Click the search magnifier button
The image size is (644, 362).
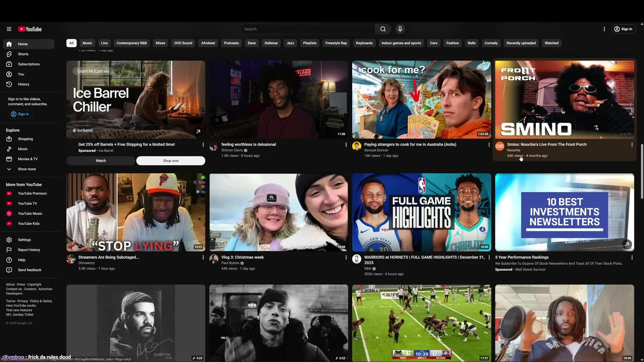pyautogui.click(x=383, y=29)
